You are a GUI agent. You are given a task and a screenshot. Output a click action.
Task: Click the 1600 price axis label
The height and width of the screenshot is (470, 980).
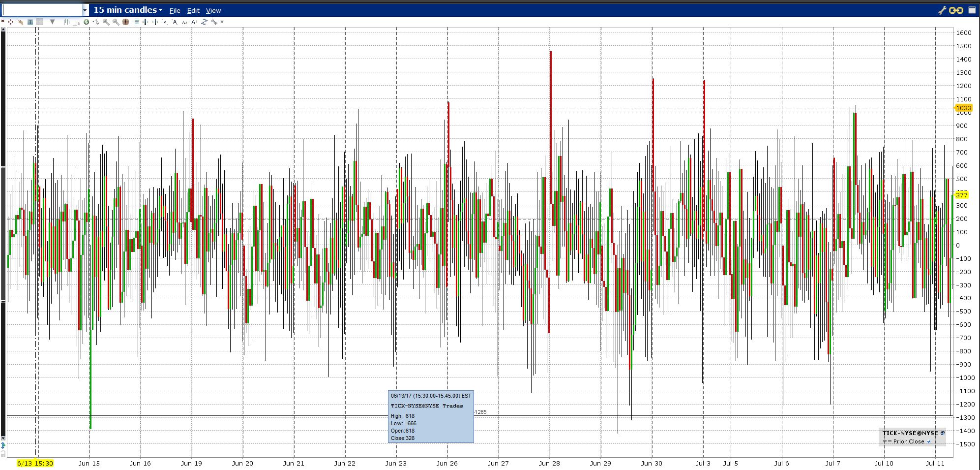[x=964, y=32]
